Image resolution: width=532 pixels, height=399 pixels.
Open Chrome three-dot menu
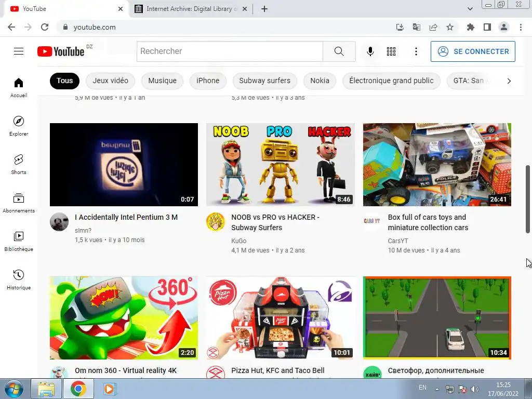(x=521, y=27)
